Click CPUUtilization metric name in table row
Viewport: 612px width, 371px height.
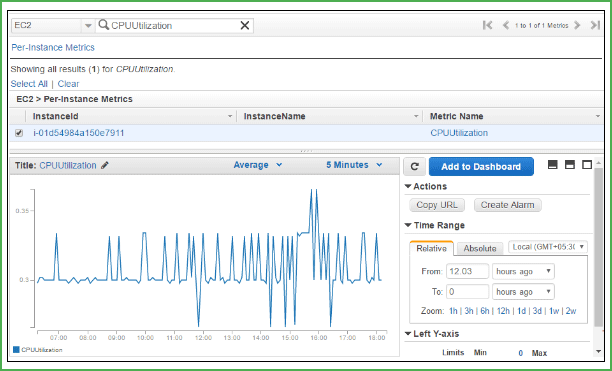click(459, 133)
